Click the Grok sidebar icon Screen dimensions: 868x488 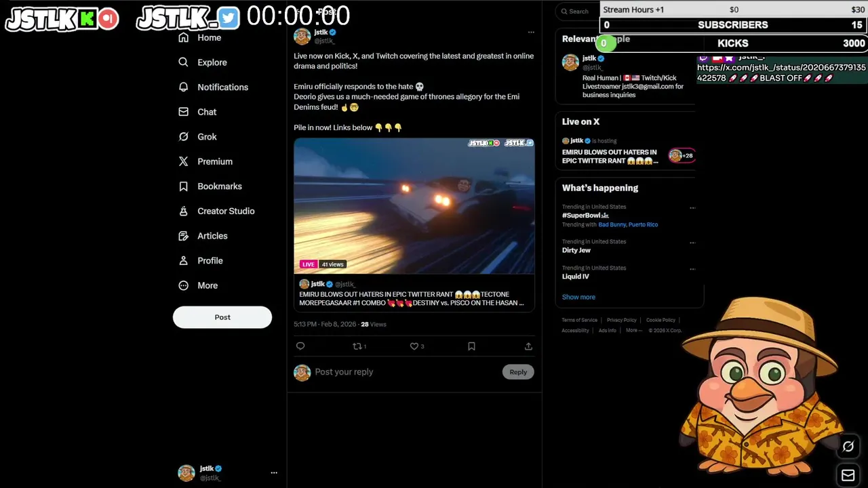point(183,137)
